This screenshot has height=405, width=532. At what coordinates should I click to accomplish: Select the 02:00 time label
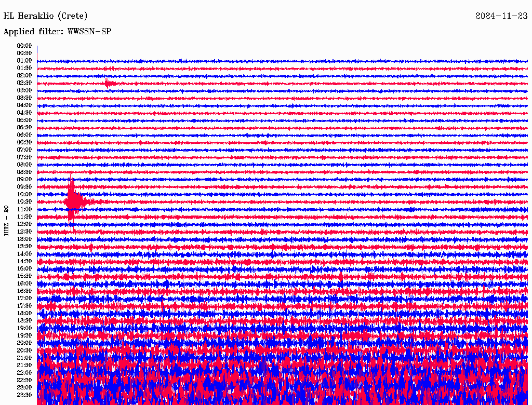click(24, 76)
